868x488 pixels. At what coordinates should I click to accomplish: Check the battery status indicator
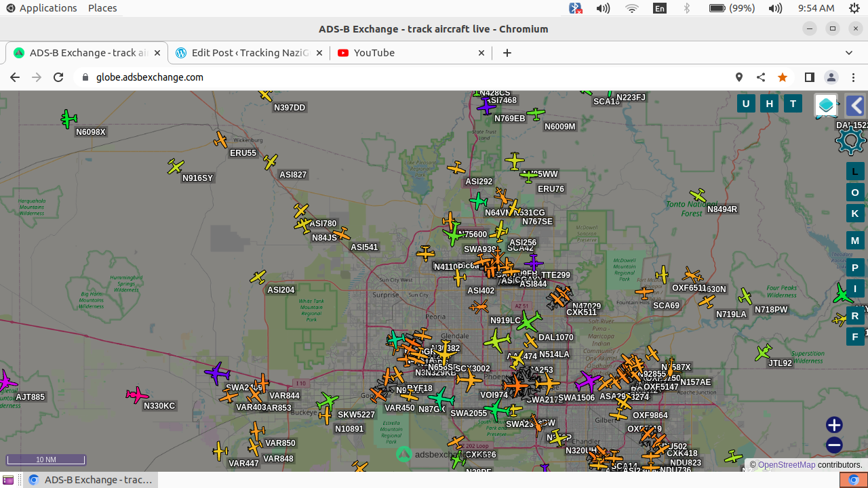coord(732,8)
